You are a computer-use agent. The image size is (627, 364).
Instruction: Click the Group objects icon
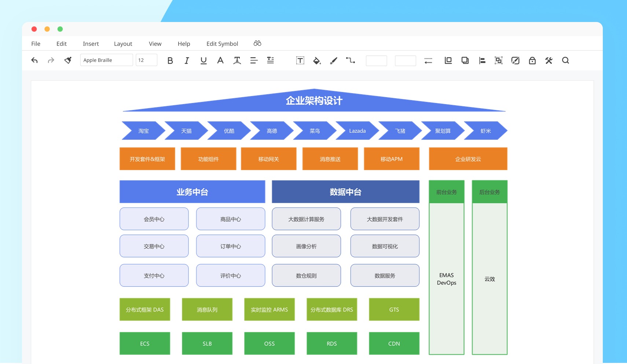pos(499,60)
